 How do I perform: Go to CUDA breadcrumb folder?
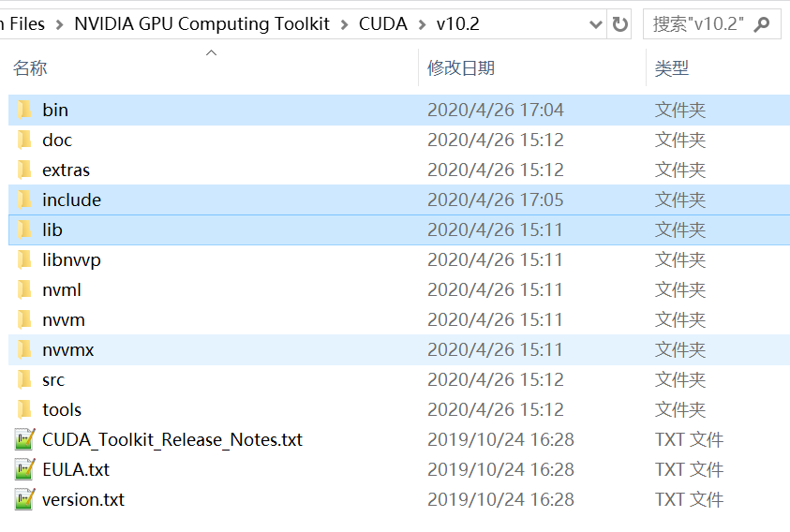(x=383, y=23)
